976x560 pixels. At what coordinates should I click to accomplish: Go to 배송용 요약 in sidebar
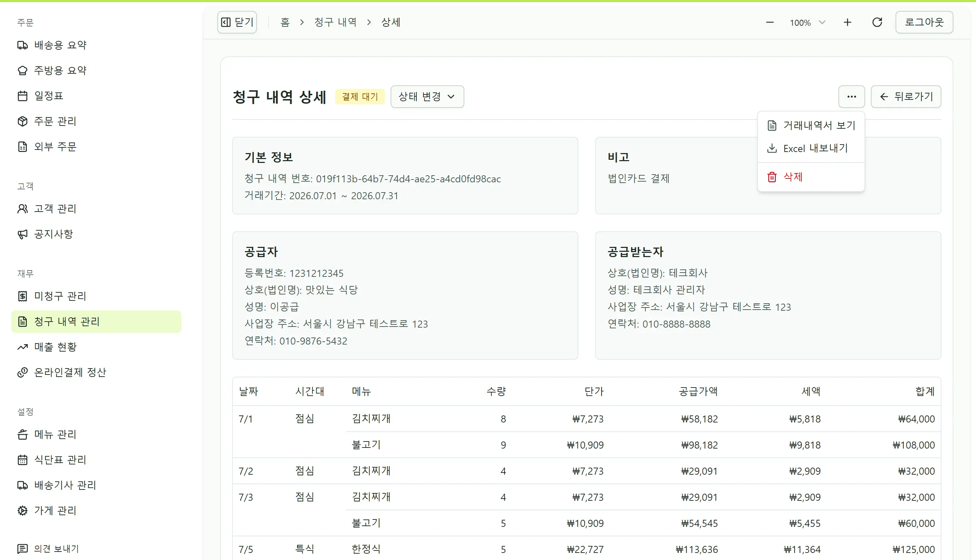click(x=96, y=45)
